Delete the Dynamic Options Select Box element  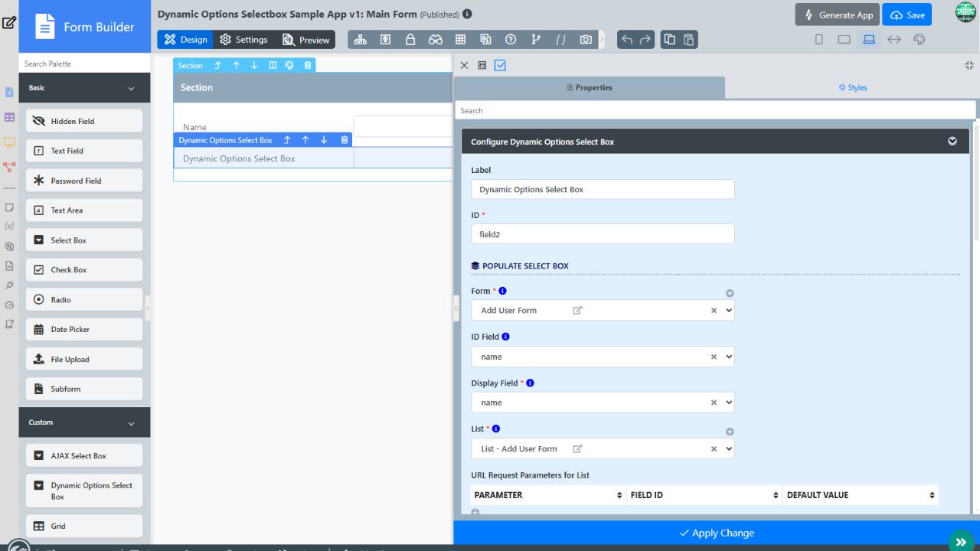(x=345, y=140)
